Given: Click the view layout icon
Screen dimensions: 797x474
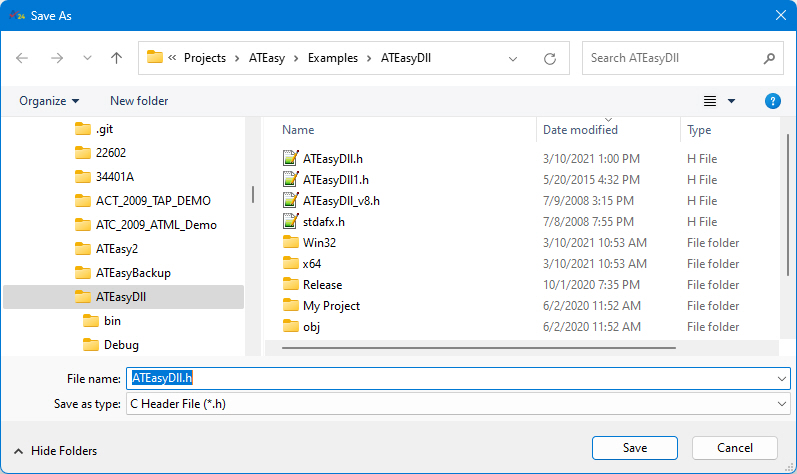Looking at the screenshot, I should [x=710, y=101].
